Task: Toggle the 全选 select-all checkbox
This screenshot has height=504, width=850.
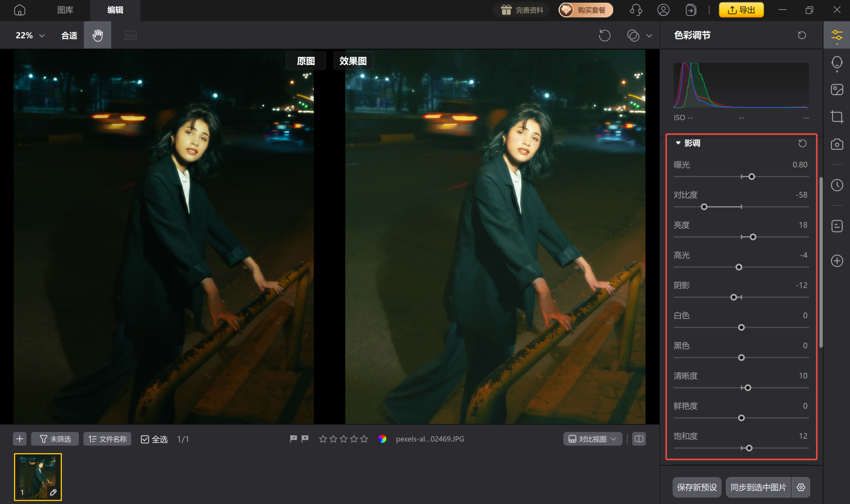Action: [x=145, y=439]
